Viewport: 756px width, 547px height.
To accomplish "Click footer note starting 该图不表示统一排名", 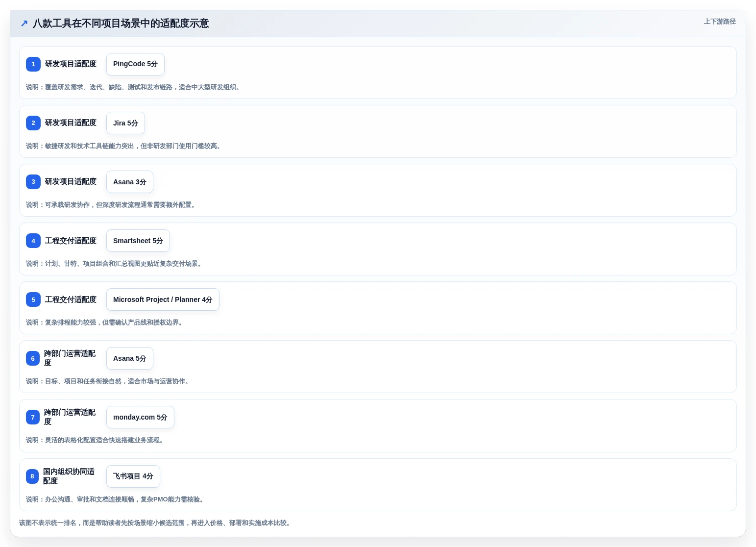I will coord(156,523).
